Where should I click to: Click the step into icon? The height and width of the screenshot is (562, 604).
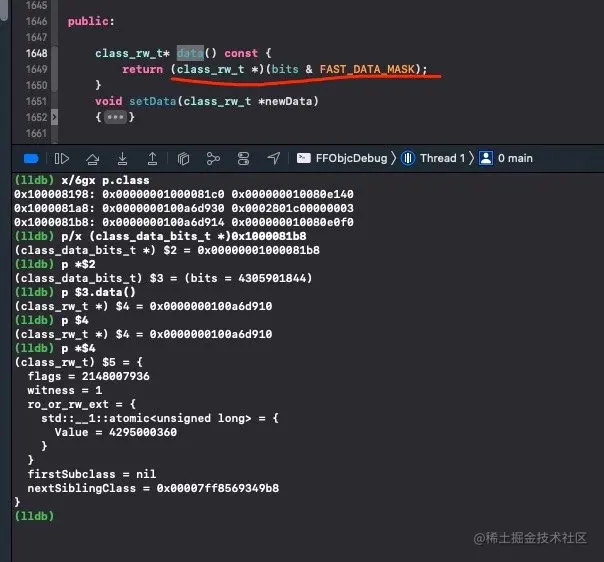(x=122, y=158)
